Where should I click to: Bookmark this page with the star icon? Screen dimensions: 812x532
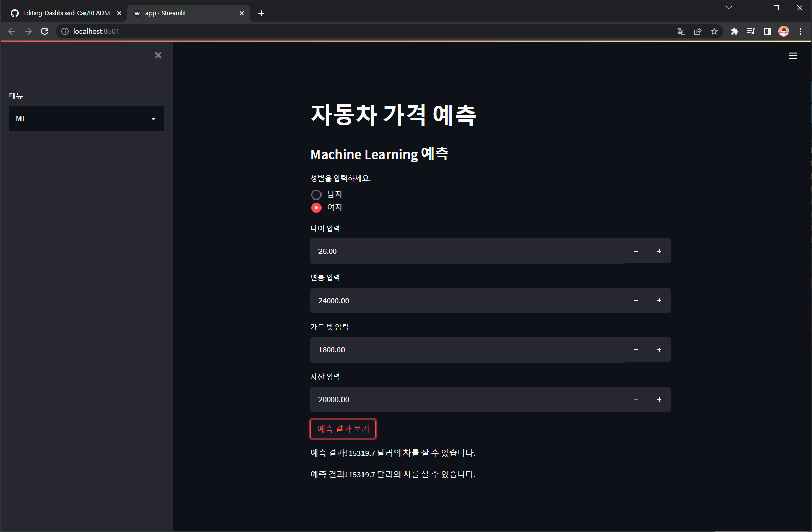(x=714, y=31)
